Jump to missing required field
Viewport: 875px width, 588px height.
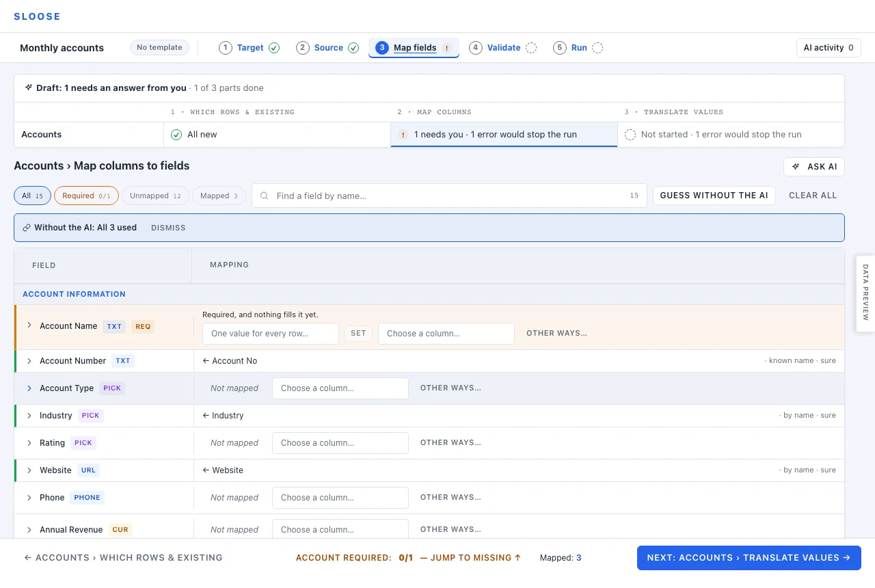click(470, 558)
